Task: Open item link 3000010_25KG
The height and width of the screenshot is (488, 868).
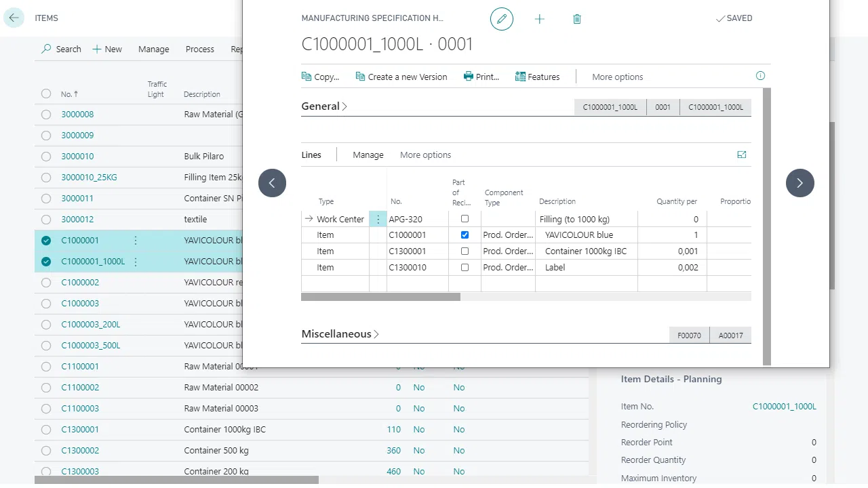Action: pyautogui.click(x=89, y=178)
